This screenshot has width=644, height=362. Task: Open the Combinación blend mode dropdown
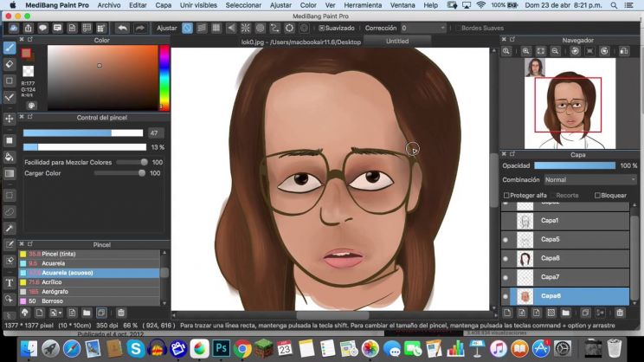coord(590,179)
